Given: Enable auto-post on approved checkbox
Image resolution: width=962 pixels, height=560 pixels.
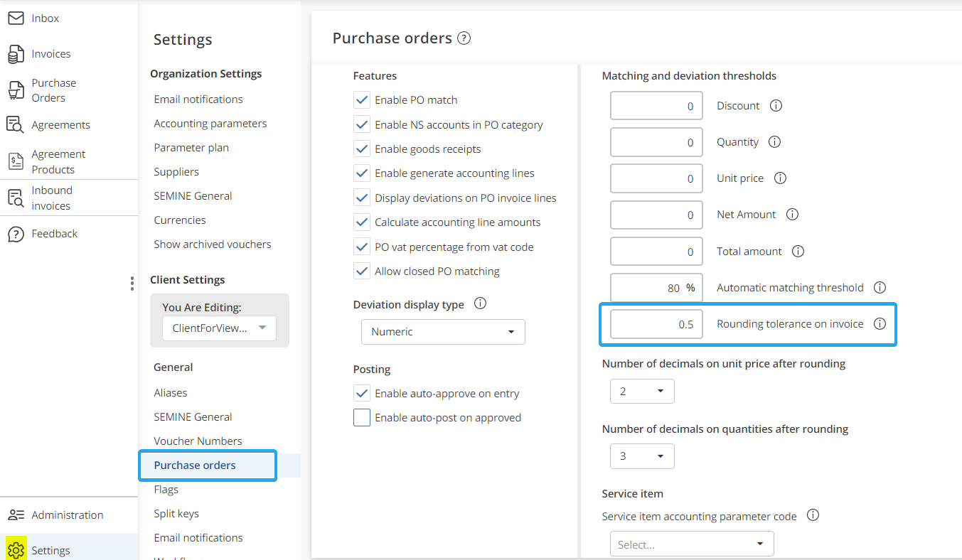Looking at the screenshot, I should pyautogui.click(x=362, y=418).
